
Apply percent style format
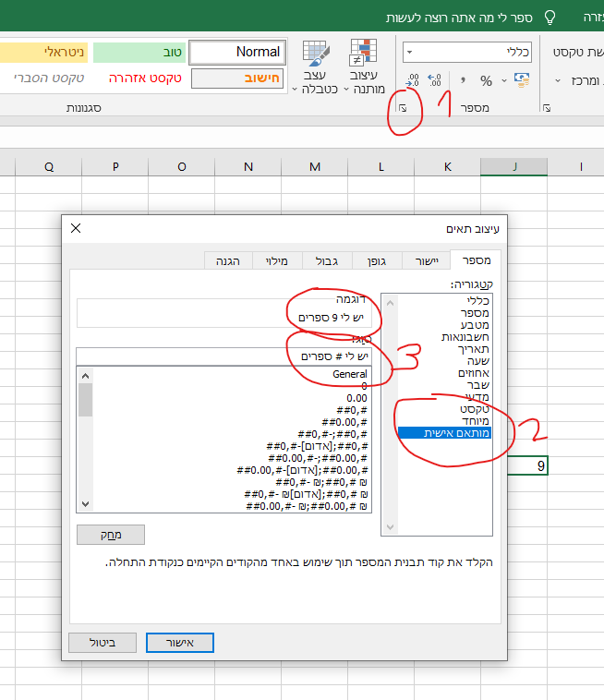[486, 80]
